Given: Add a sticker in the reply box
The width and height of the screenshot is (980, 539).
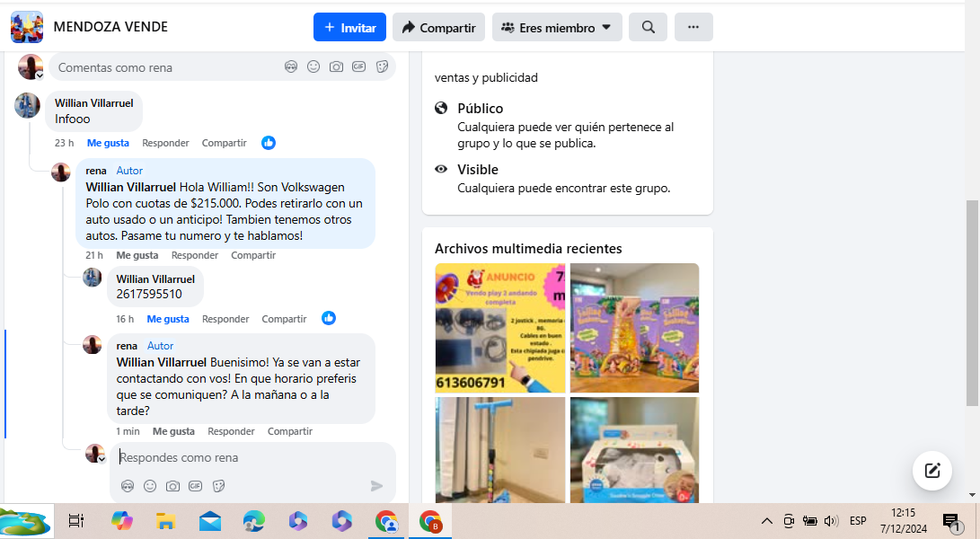Looking at the screenshot, I should pos(218,486).
